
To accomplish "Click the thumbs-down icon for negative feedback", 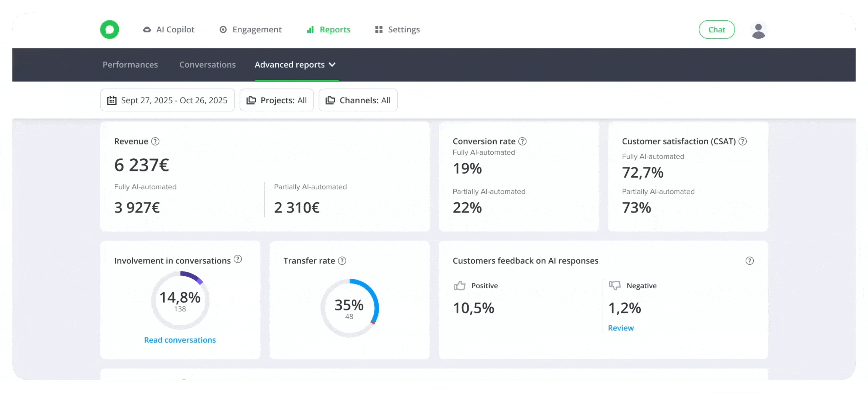I will [615, 286].
